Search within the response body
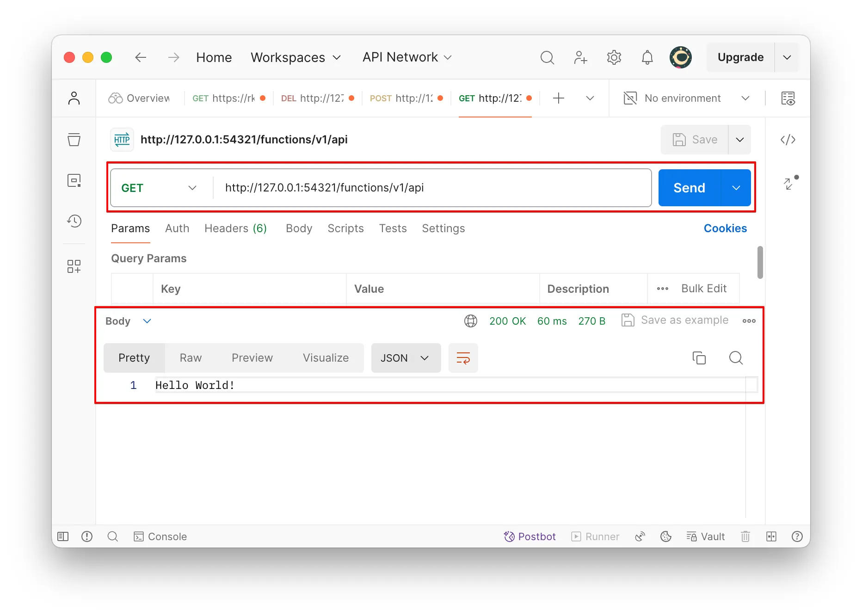This screenshot has height=616, width=862. click(x=736, y=357)
